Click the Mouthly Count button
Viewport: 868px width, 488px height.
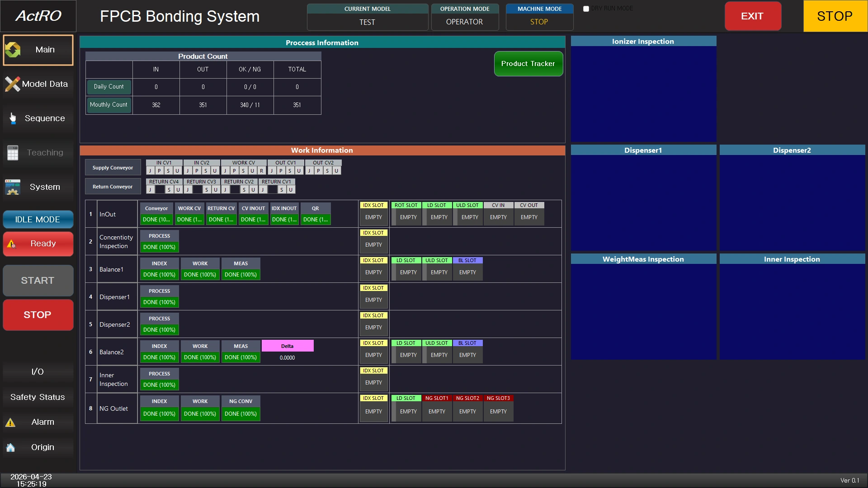(109, 105)
